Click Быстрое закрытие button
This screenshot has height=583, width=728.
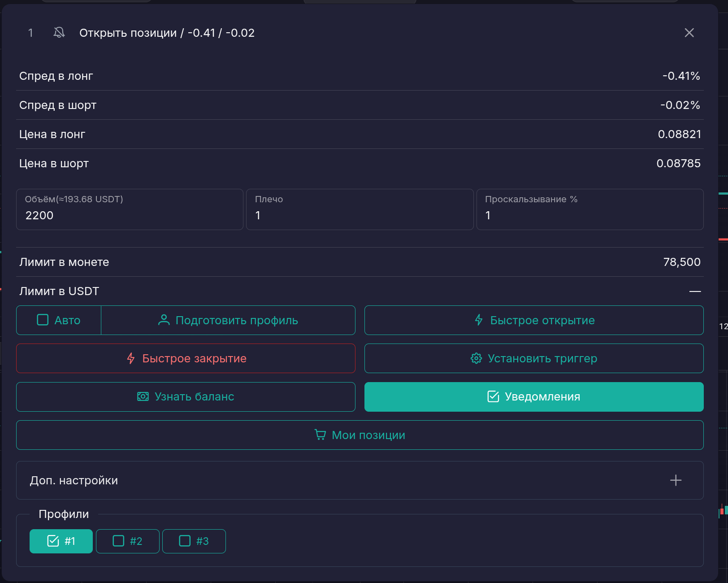(x=186, y=358)
